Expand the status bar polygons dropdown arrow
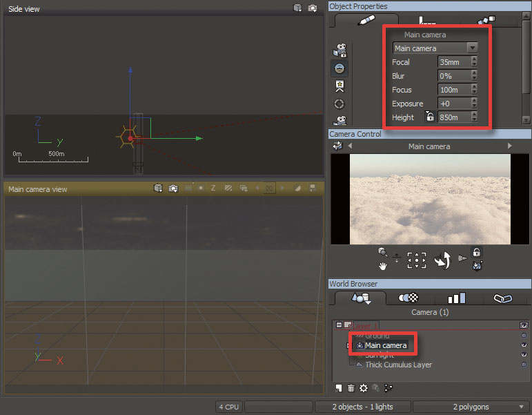Image resolution: width=532 pixels, height=415 pixels. point(521,407)
